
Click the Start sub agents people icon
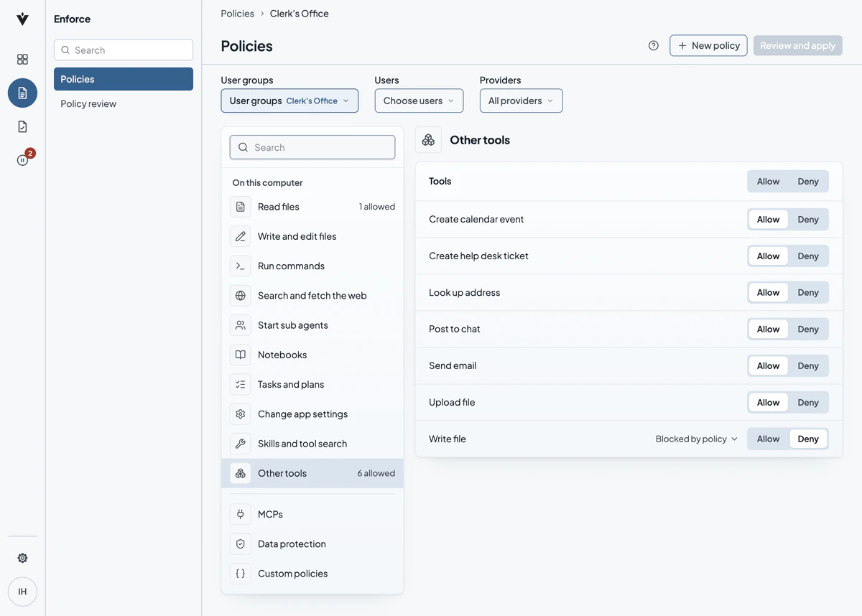[241, 325]
